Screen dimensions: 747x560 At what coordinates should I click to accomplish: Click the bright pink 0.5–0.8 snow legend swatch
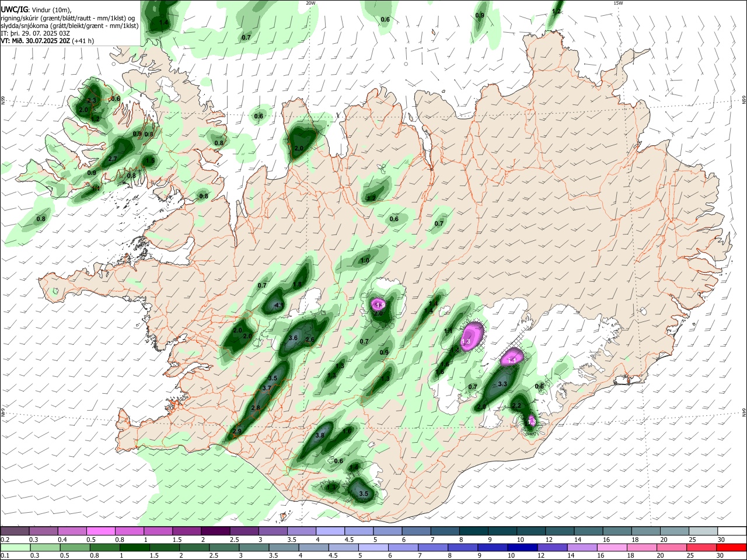(x=100, y=531)
